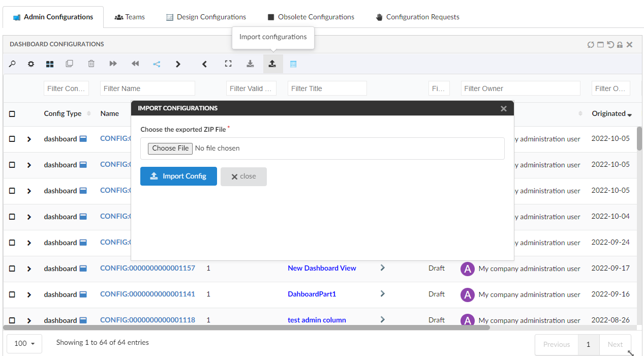Select the checkbox for CONFIG:0000000000001141 row
This screenshot has width=644, height=356.
pos(12,294)
